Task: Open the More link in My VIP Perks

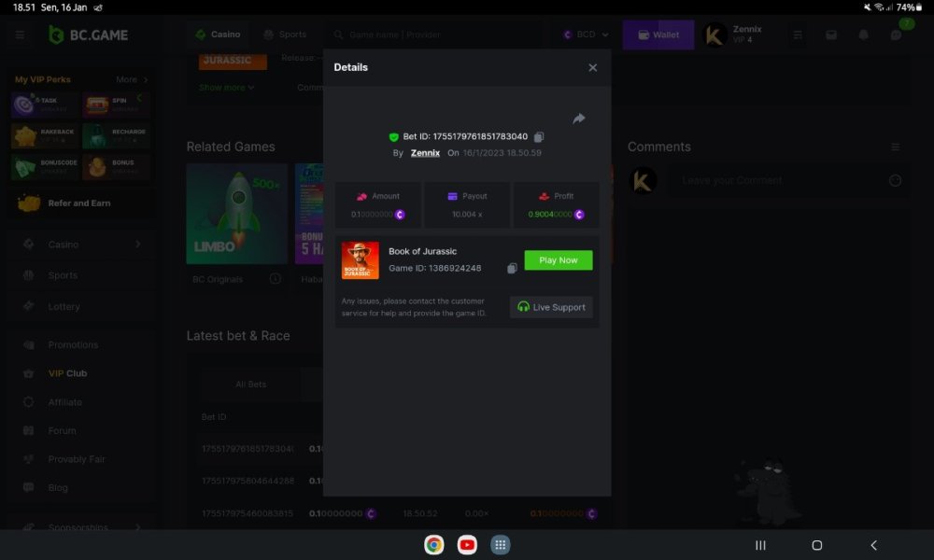Action: click(127, 79)
